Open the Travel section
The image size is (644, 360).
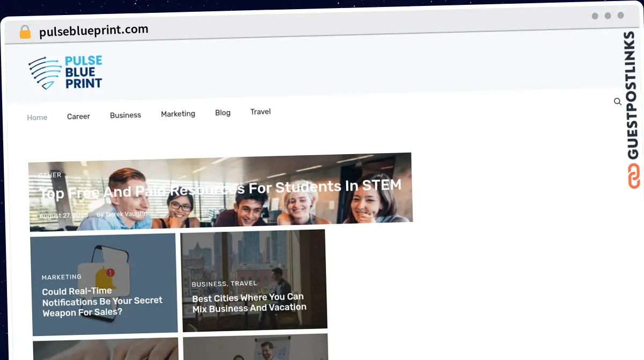pos(260,111)
